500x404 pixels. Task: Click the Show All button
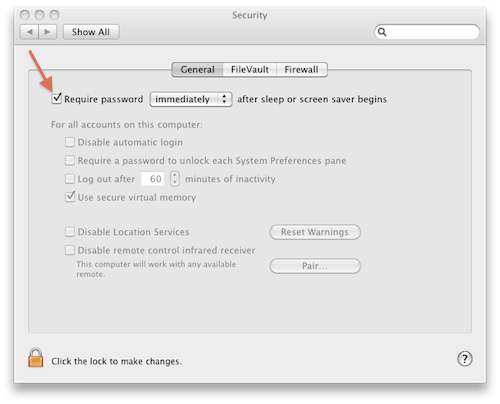click(x=91, y=32)
